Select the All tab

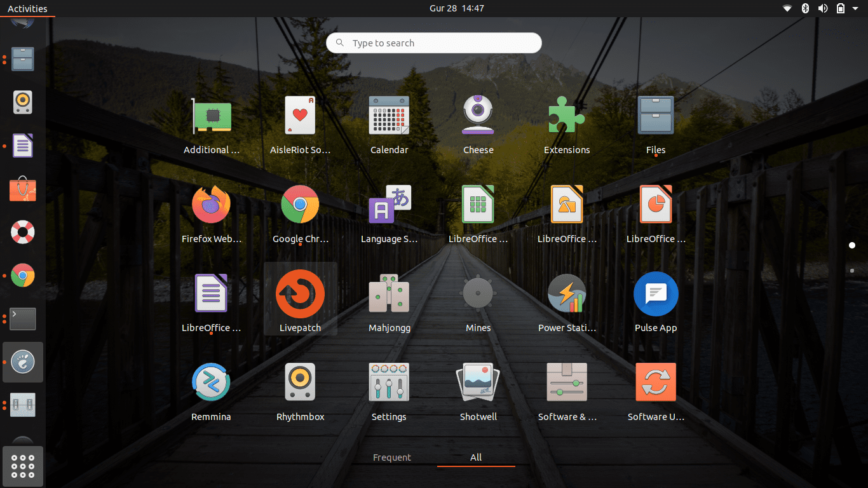click(476, 457)
